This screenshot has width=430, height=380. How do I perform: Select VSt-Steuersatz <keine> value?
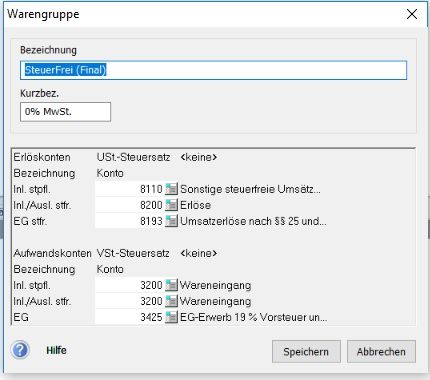199,253
